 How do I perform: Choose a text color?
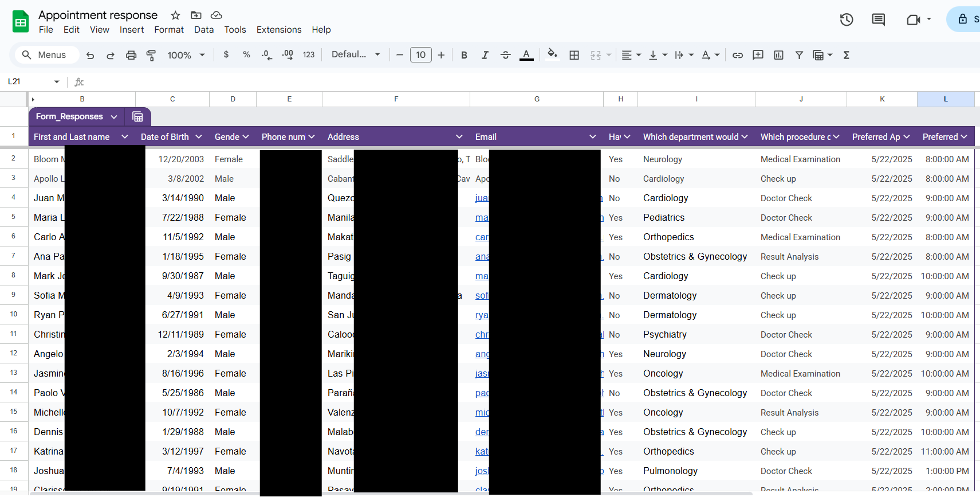tap(526, 55)
